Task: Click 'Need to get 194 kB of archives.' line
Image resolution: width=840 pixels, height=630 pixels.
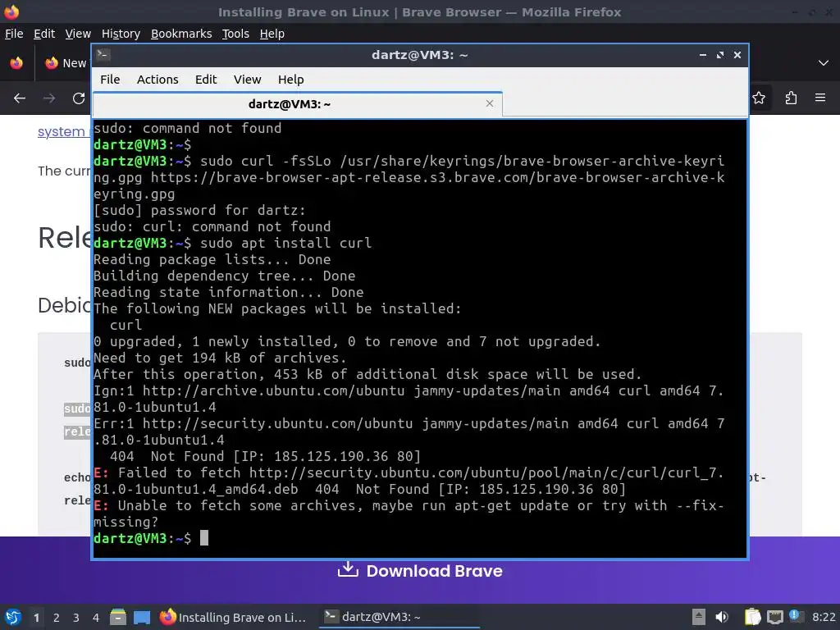Action: point(220,358)
